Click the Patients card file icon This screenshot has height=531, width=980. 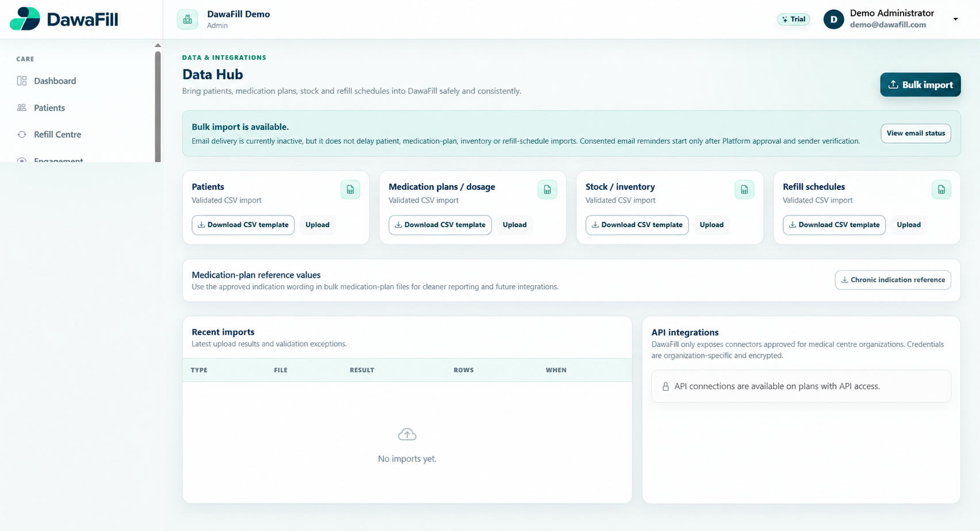click(x=350, y=189)
